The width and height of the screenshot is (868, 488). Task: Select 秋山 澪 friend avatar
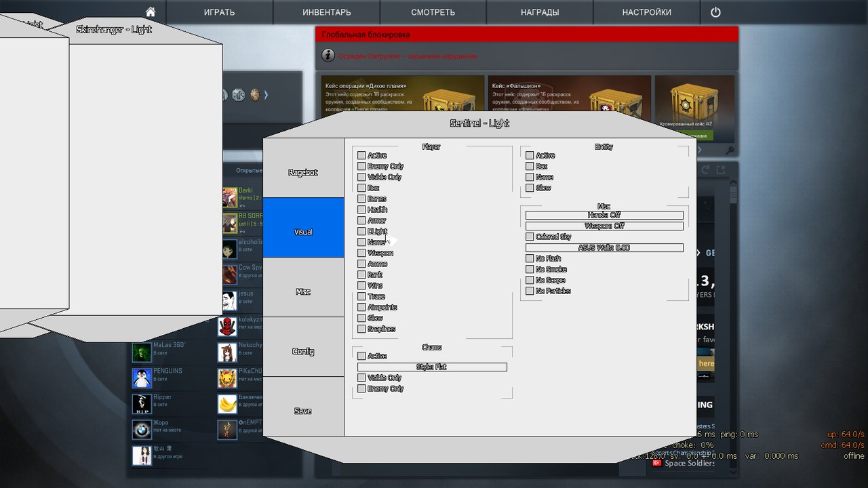tap(142, 455)
